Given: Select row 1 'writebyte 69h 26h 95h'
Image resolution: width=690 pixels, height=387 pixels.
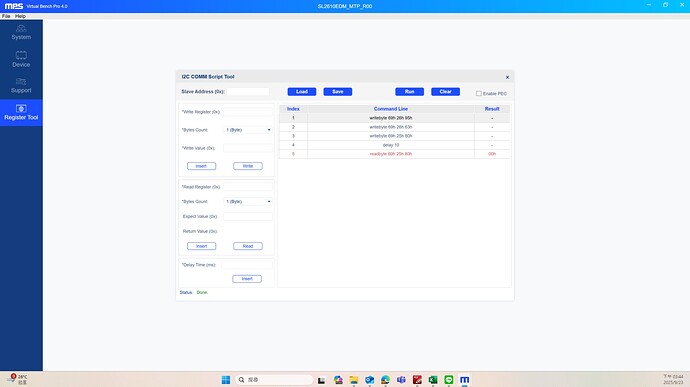Looking at the screenshot, I should tap(395, 118).
